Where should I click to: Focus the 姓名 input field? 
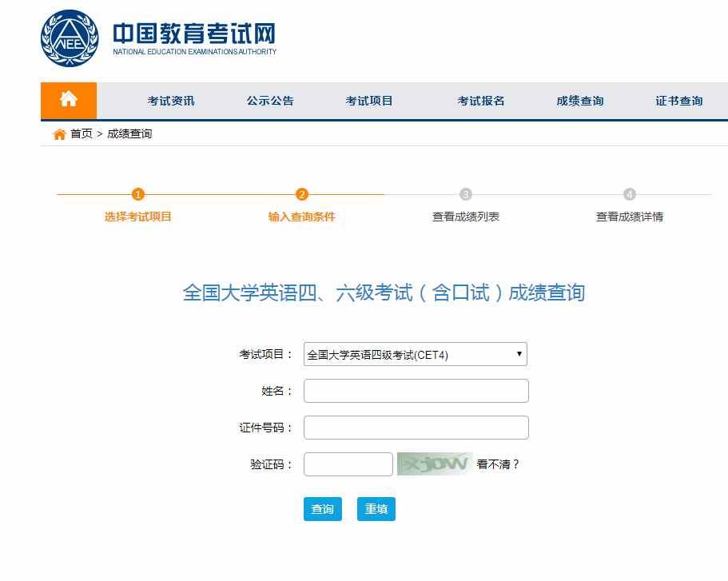tap(416, 391)
